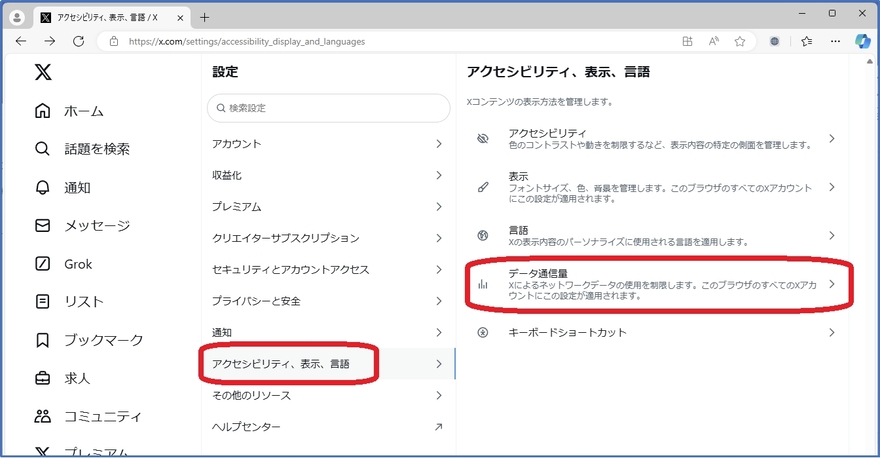This screenshot has width=880, height=458.
Task: Open the ブックマーク bookmark icon
Action: [x=43, y=340]
